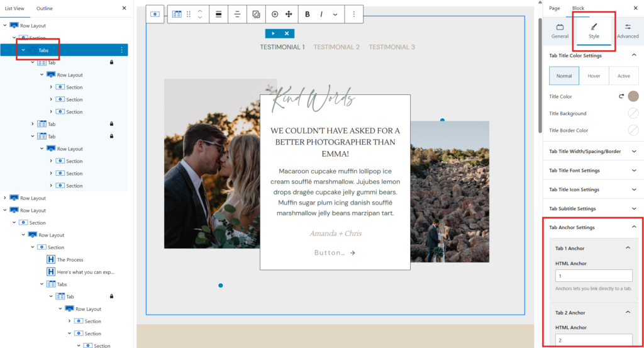Switch to the Advanced settings tab
The width and height of the screenshot is (644, 348).
(627, 31)
